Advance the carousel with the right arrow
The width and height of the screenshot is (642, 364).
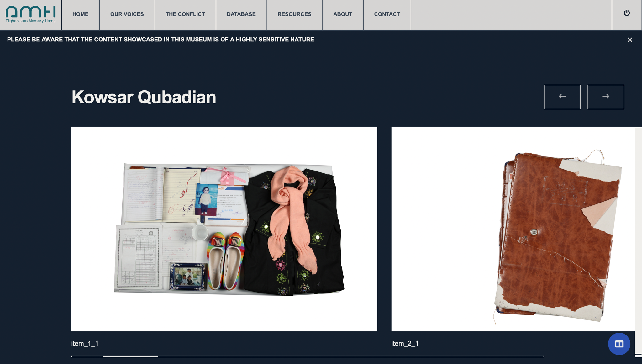click(606, 97)
